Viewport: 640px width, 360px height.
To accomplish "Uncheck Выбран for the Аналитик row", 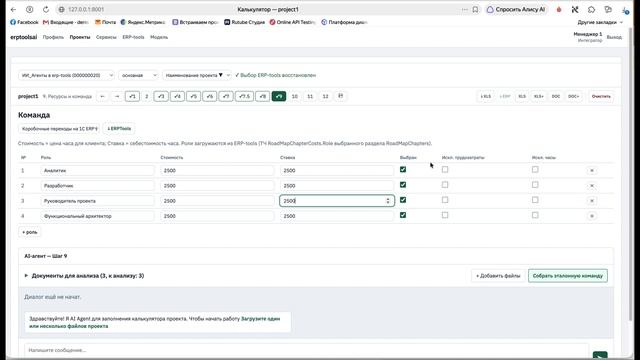I will coord(403,169).
